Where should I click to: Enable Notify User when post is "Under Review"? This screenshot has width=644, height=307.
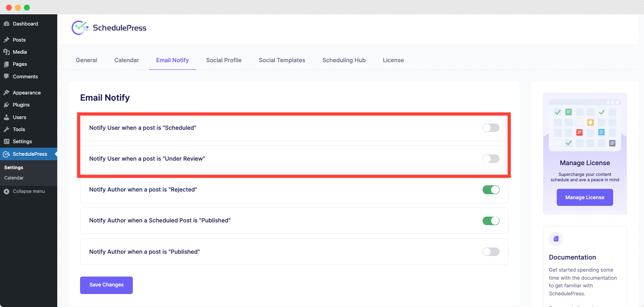pyautogui.click(x=491, y=159)
